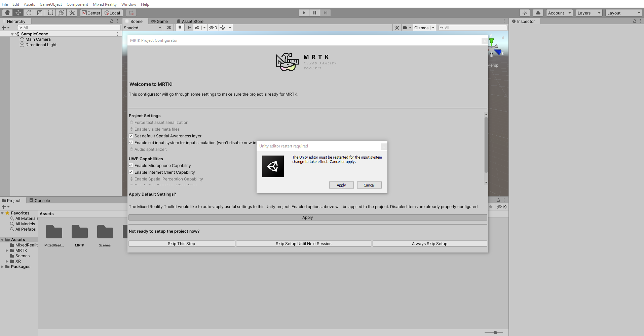Click the grid snapping icon in toolbar
Screen dimensions: 644x336
coord(131,13)
